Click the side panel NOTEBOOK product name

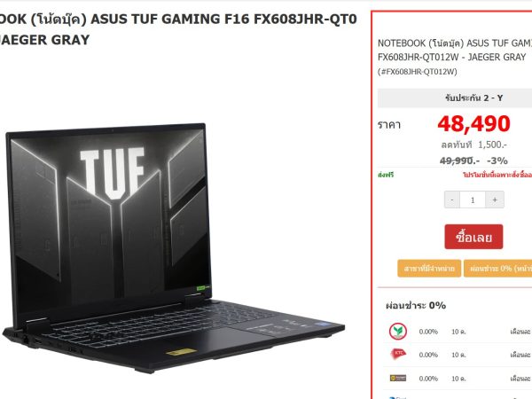coord(455,50)
